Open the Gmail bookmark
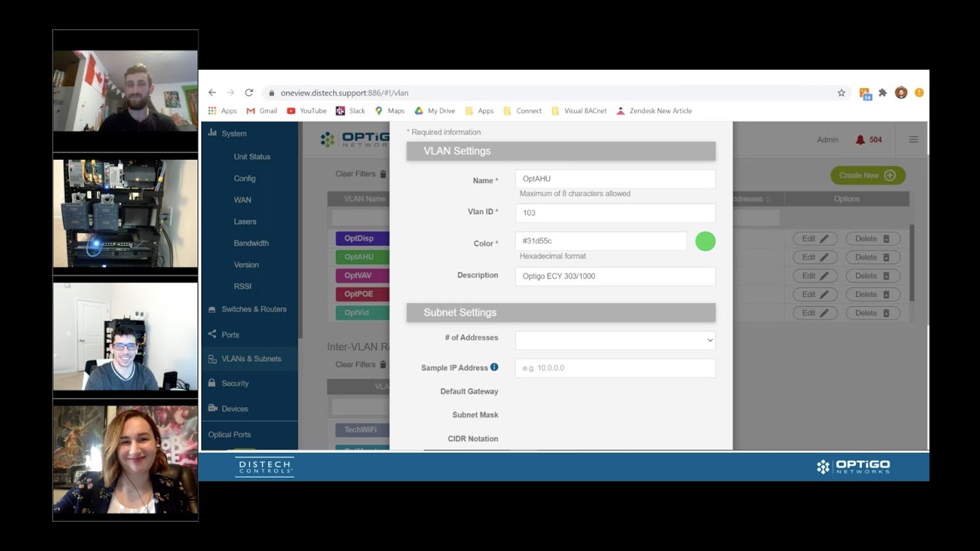The width and height of the screenshot is (980, 551). pos(262,111)
